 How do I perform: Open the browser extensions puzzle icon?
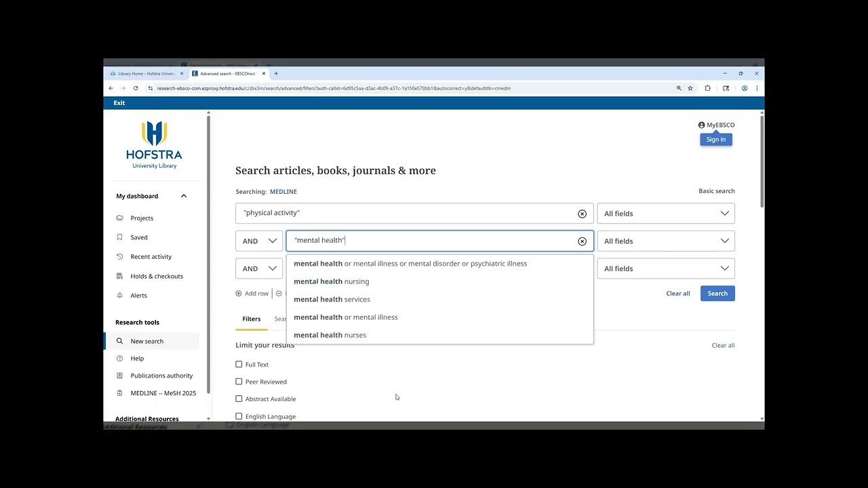pos(707,88)
